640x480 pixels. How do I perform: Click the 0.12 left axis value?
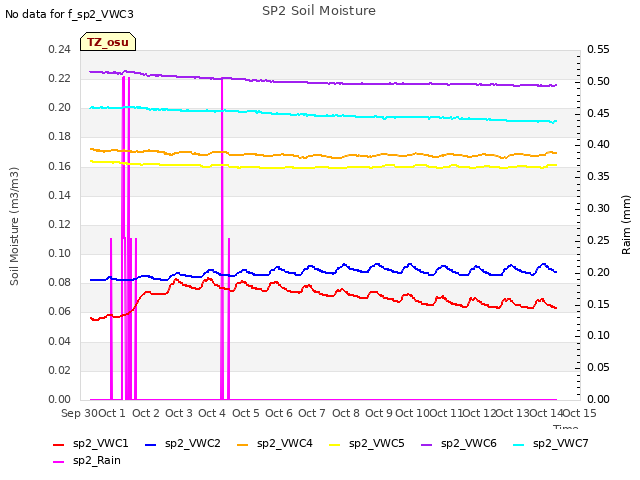click(x=60, y=224)
